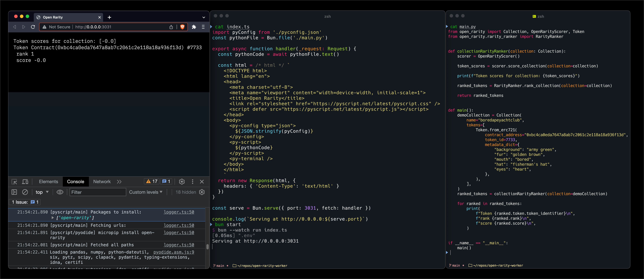Go forward in the browser history
The image size is (644, 279).
click(x=24, y=27)
